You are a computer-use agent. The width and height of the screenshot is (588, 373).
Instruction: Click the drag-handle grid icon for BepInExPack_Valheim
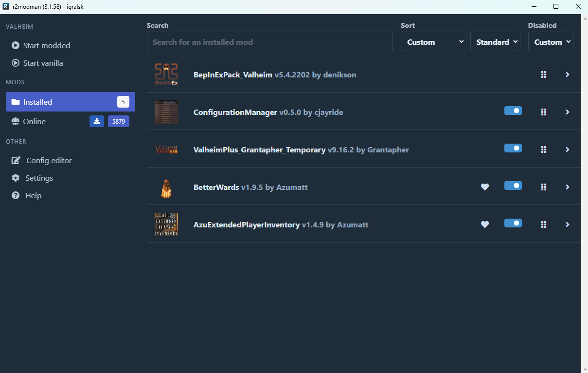coord(544,75)
